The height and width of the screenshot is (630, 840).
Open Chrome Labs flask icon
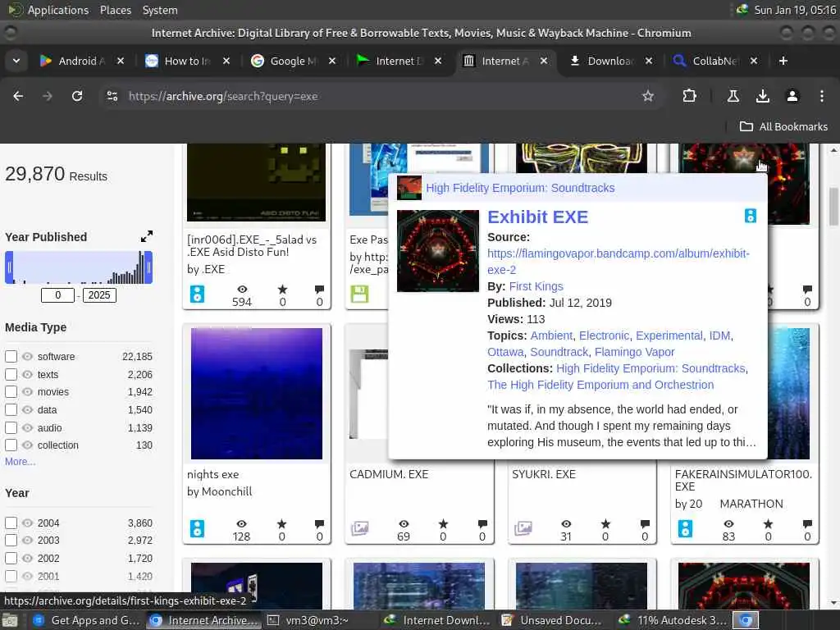[733, 96]
